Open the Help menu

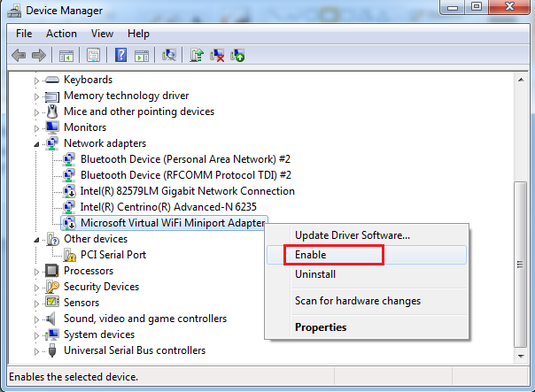tap(138, 34)
